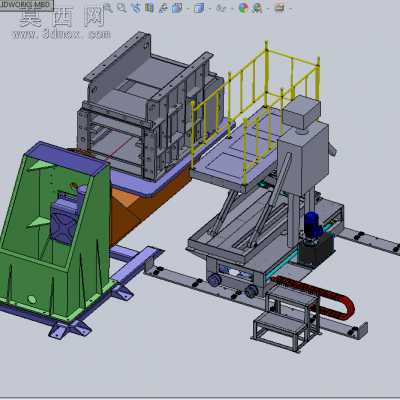Image resolution: width=400 pixels, height=400 pixels.
Task: Click the Zoom to Fit icon
Action: (x=109, y=7)
